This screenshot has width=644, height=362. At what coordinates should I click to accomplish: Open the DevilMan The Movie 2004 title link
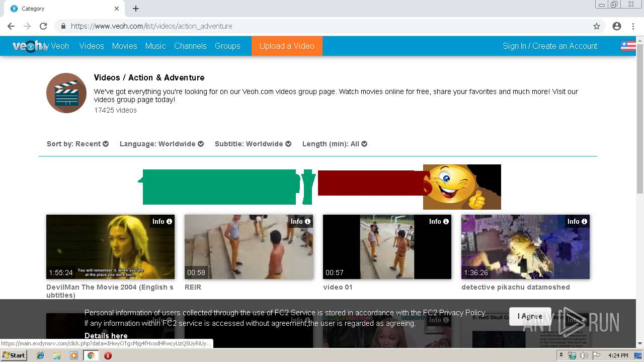coord(110,291)
